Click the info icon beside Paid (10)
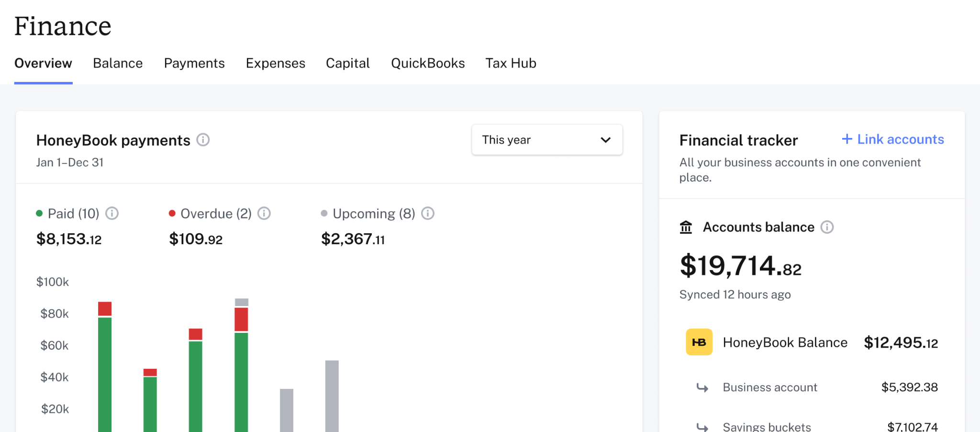The height and width of the screenshot is (432, 980). (x=112, y=213)
